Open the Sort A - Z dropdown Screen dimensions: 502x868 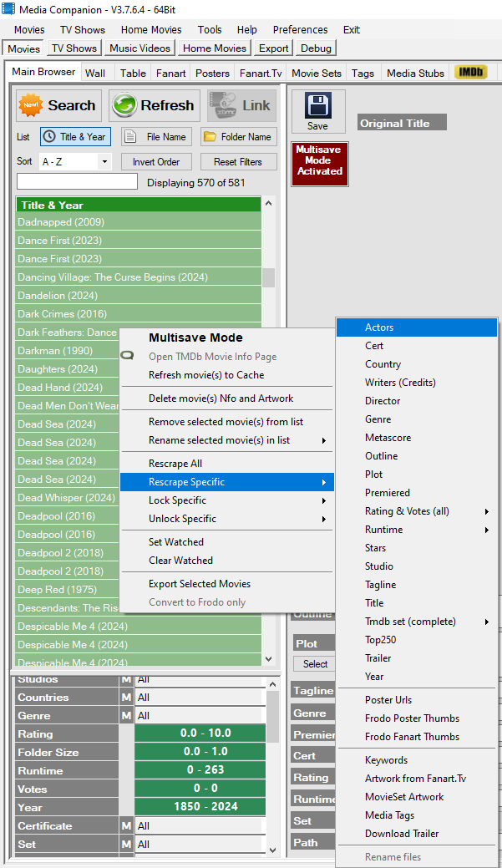coord(75,161)
